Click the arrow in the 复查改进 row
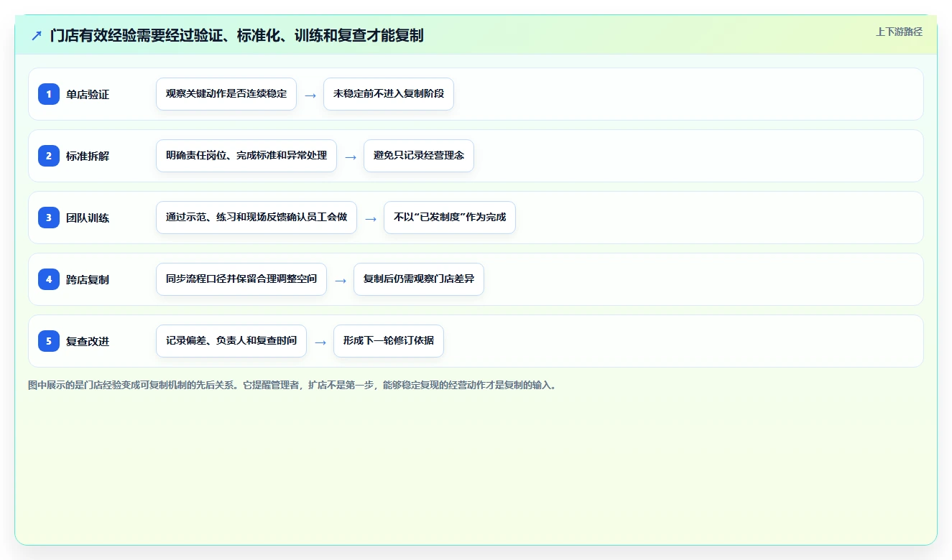The image size is (952, 560). 320,342
